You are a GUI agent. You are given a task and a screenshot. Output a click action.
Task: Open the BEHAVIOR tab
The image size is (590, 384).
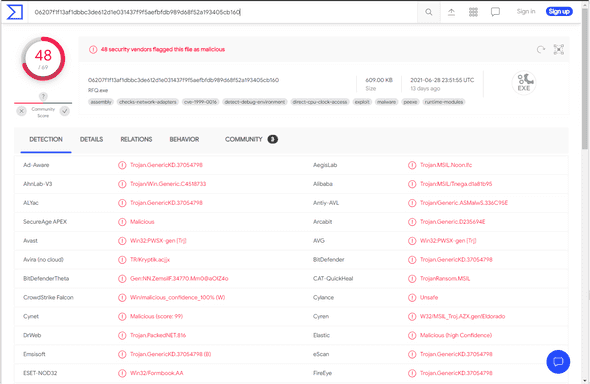(x=184, y=139)
